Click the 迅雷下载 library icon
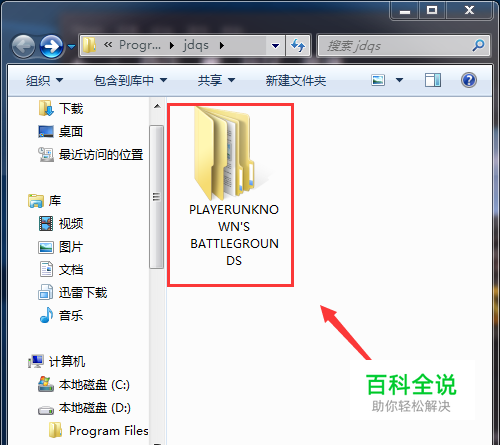 pos(46,292)
